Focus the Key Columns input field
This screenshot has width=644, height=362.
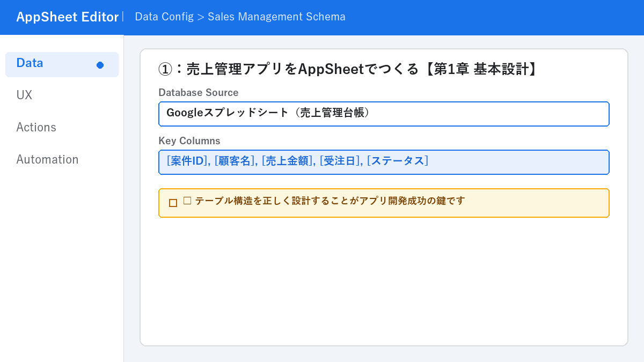384,162
